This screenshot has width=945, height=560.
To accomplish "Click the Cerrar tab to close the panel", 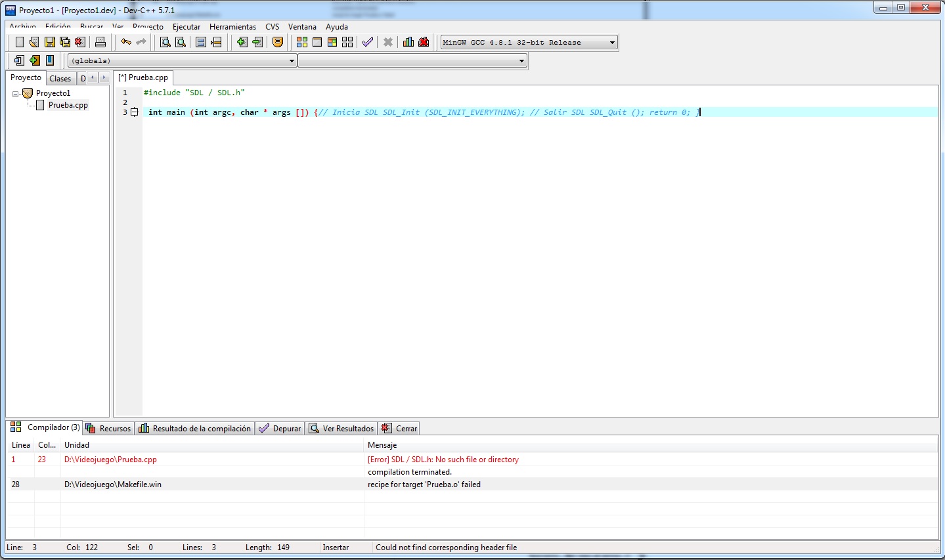I will click(x=399, y=429).
